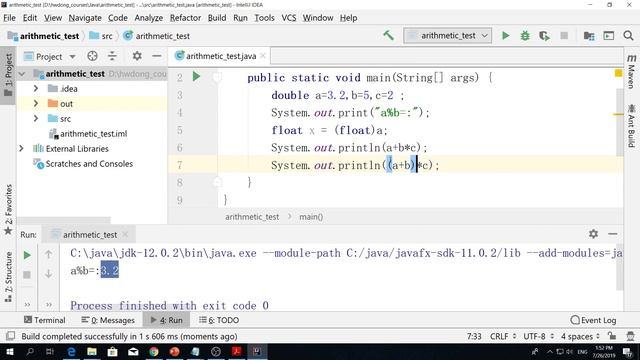Click the locate-file target icon in Project panel
The image size is (640, 360).
92,56
